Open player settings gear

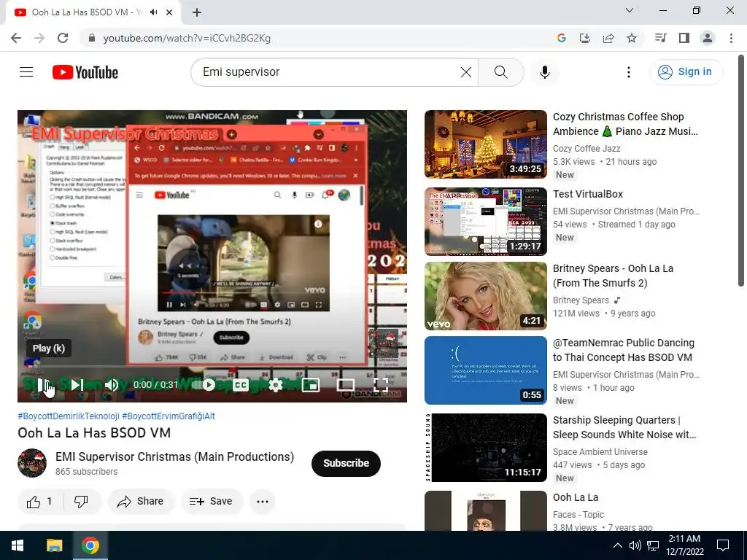(x=275, y=385)
